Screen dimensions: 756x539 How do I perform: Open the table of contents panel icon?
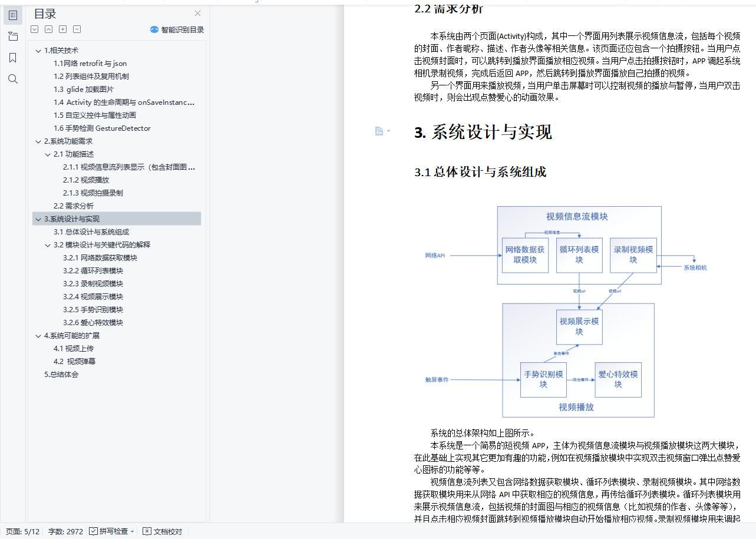tap(13, 15)
